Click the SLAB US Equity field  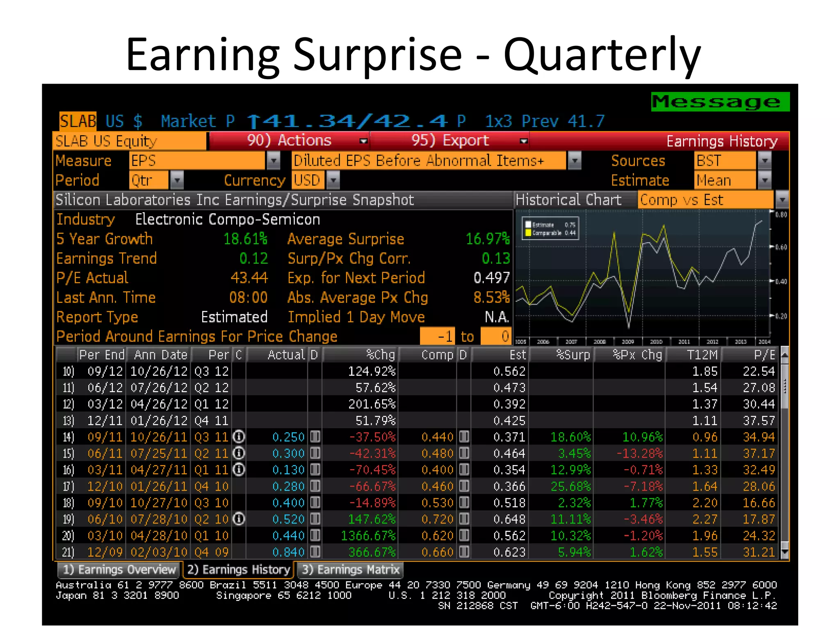point(130,141)
